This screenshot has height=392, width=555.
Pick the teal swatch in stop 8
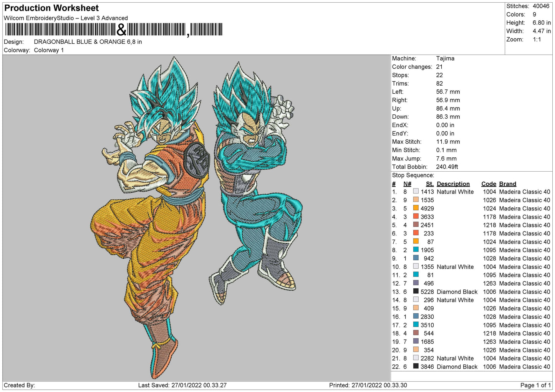click(416, 250)
